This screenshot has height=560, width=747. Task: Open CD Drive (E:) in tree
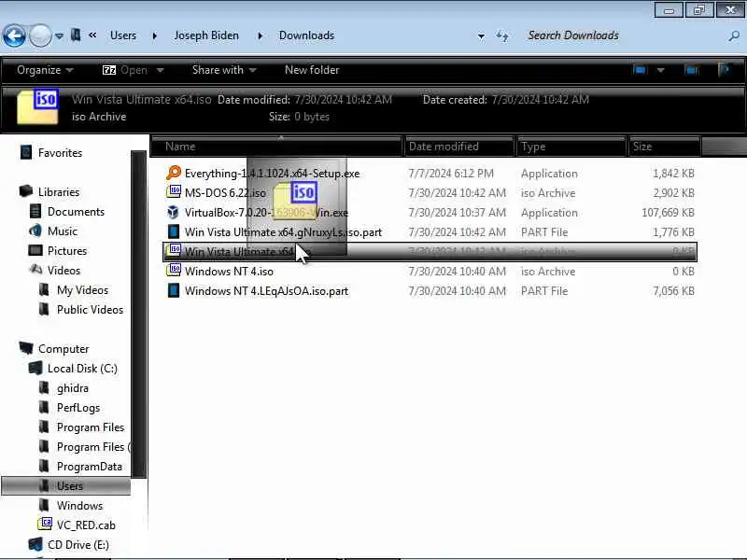click(78, 545)
